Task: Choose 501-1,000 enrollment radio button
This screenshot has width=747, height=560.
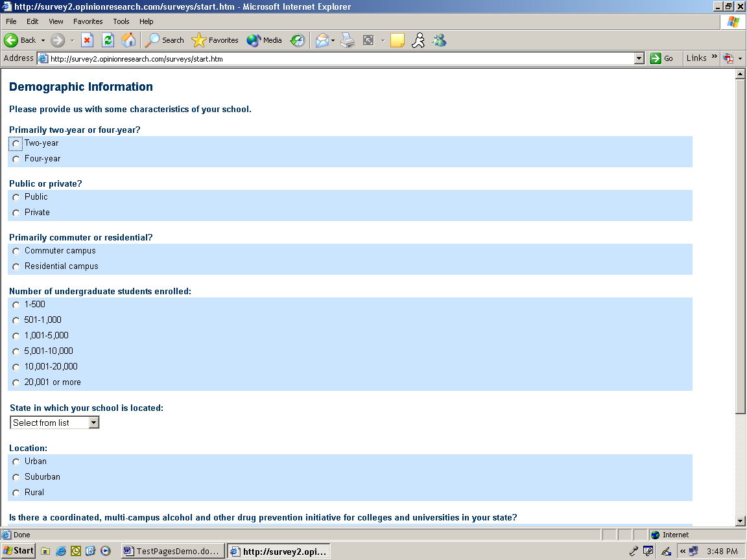Action: click(x=16, y=320)
